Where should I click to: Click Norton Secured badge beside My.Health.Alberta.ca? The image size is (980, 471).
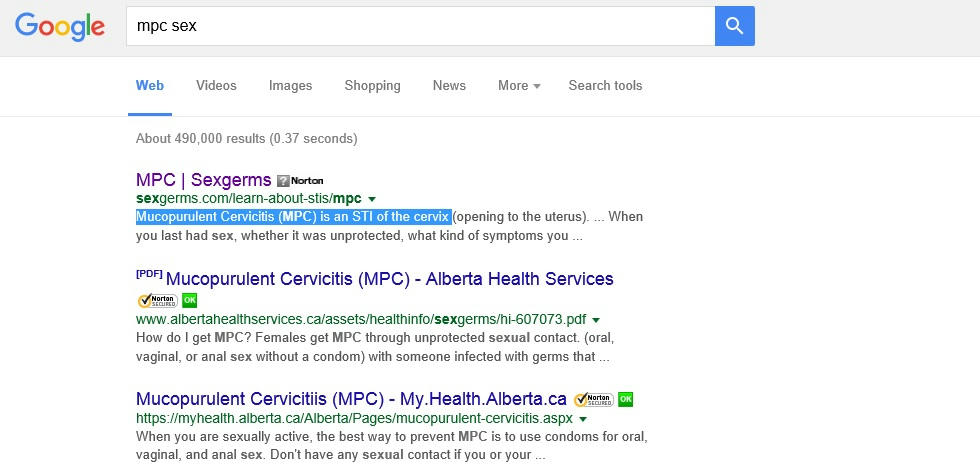593,399
